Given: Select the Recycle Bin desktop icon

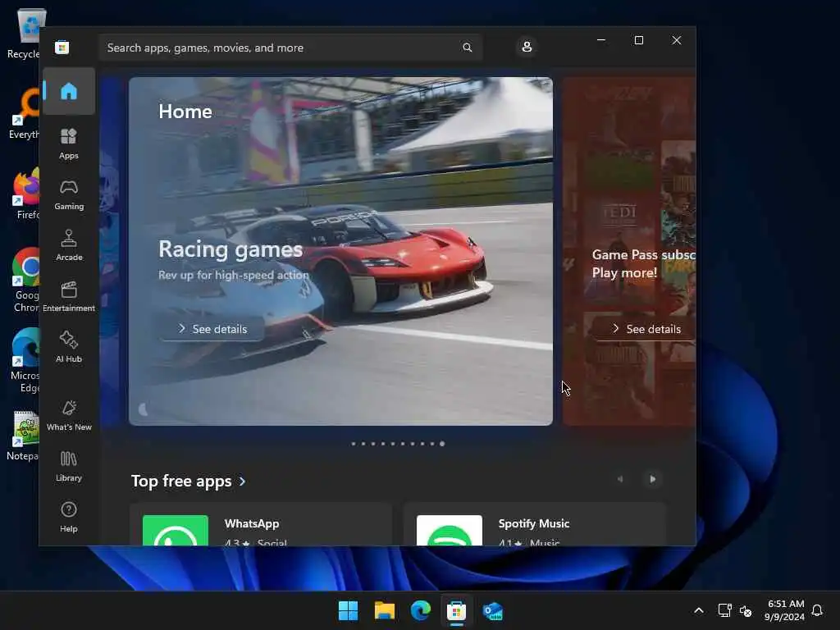Looking at the screenshot, I should point(24,33).
